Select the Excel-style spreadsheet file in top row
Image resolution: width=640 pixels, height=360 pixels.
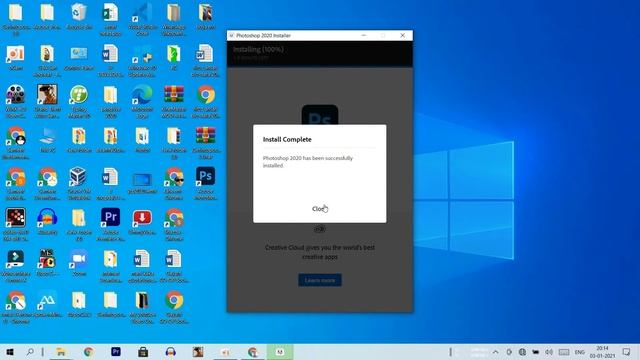pyautogui.click(x=111, y=20)
